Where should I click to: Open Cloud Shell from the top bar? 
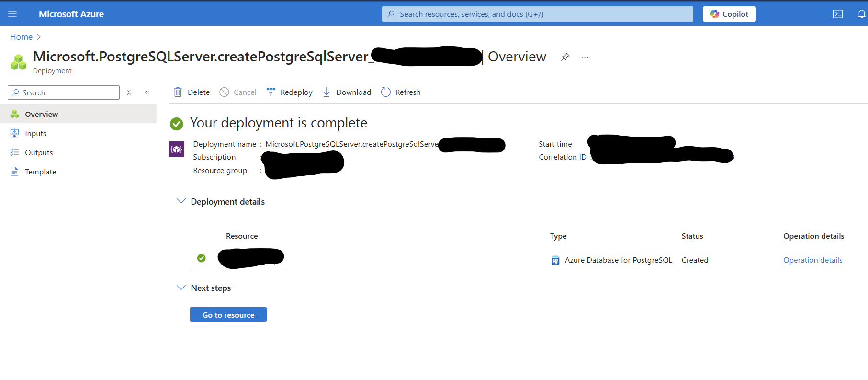tap(838, 14)
